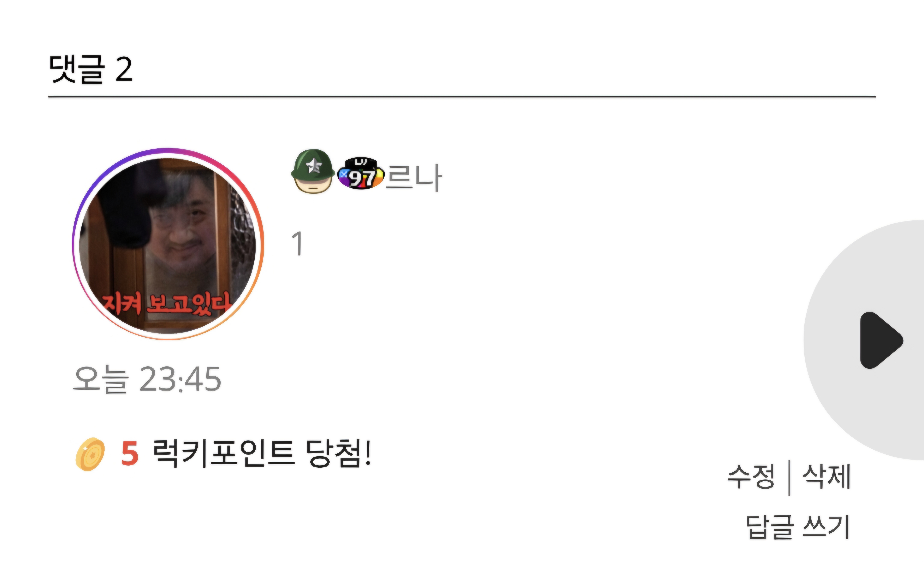Select the comment body text "1"
The width and height of the screenshot is (924, 562).
(x=297, y=244)
